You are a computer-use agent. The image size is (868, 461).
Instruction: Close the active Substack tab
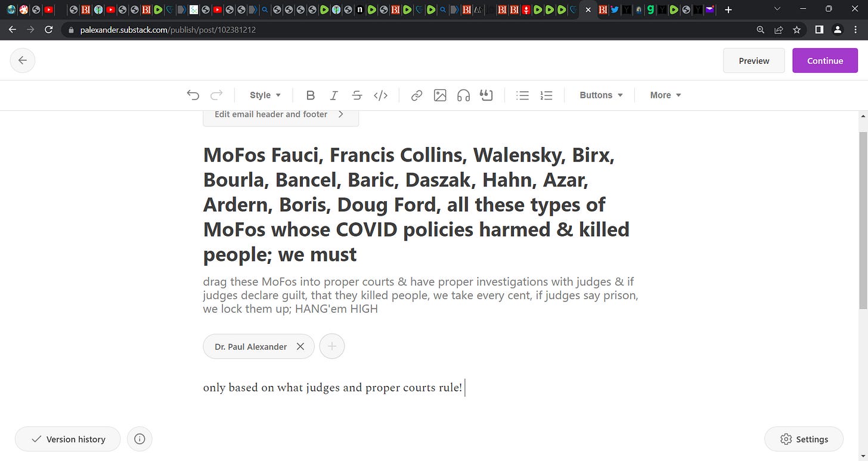coord(588,10)
